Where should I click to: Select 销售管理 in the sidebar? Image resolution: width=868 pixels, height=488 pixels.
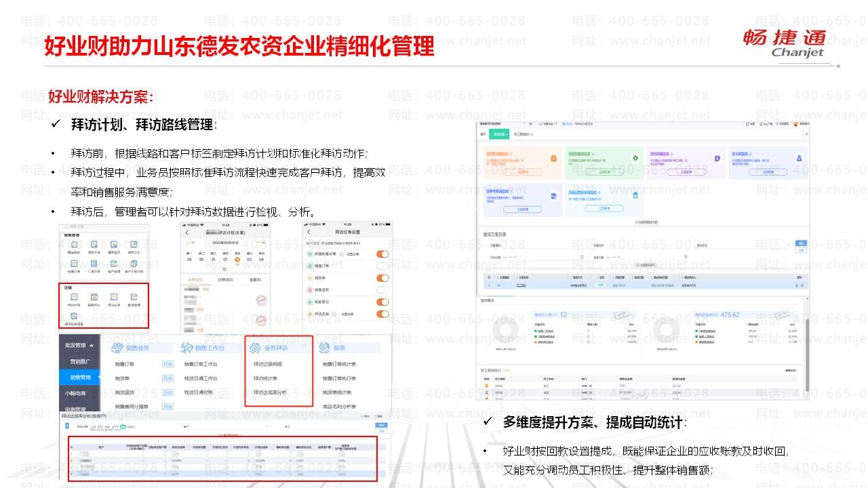81,378
